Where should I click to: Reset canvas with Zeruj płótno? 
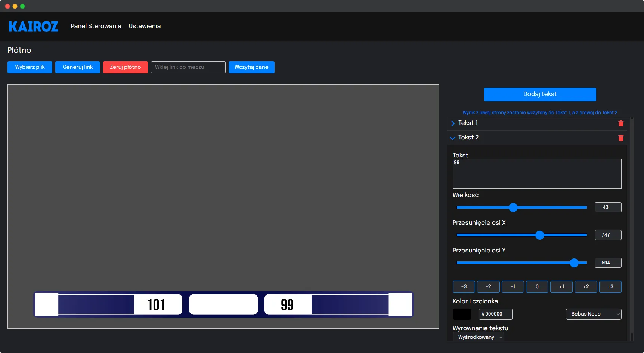[125, 67]
